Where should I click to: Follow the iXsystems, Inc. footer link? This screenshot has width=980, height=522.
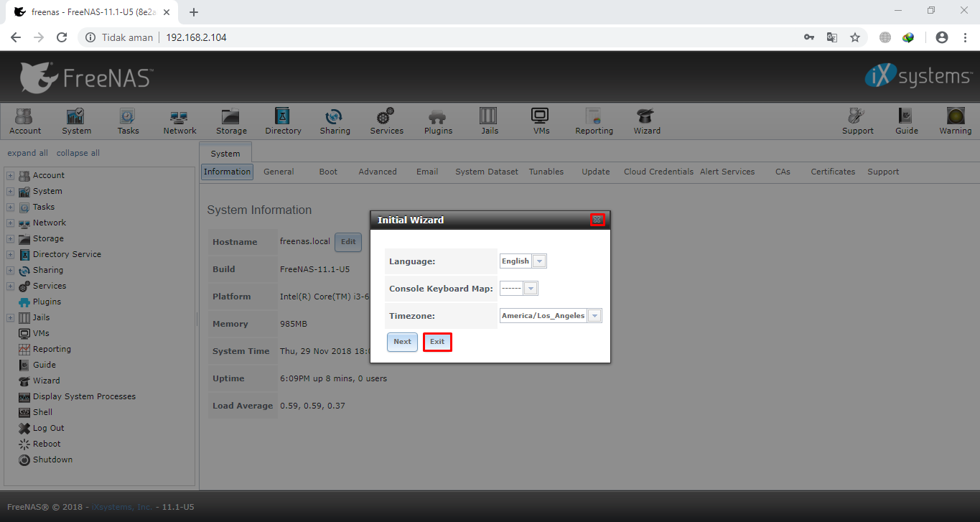coord(122,507)
